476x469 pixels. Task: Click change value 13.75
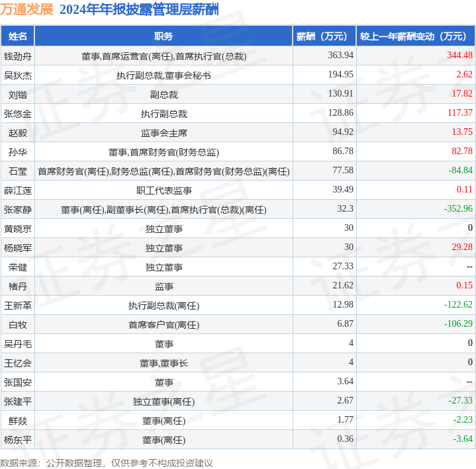pyautogui.click(x=462, y=132)
